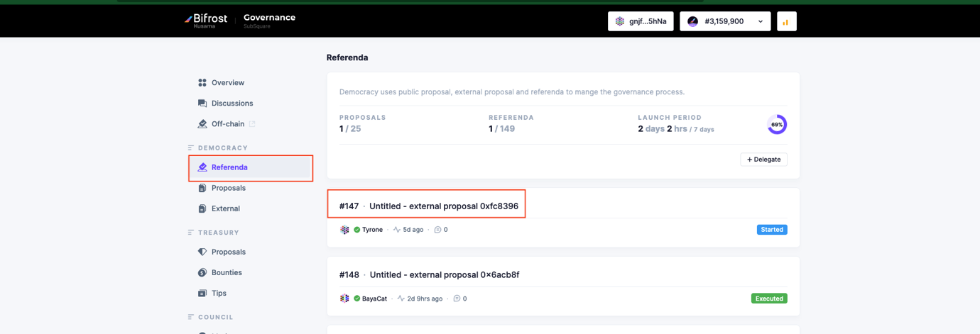Click the Overview grid icon

click(202, 83)
